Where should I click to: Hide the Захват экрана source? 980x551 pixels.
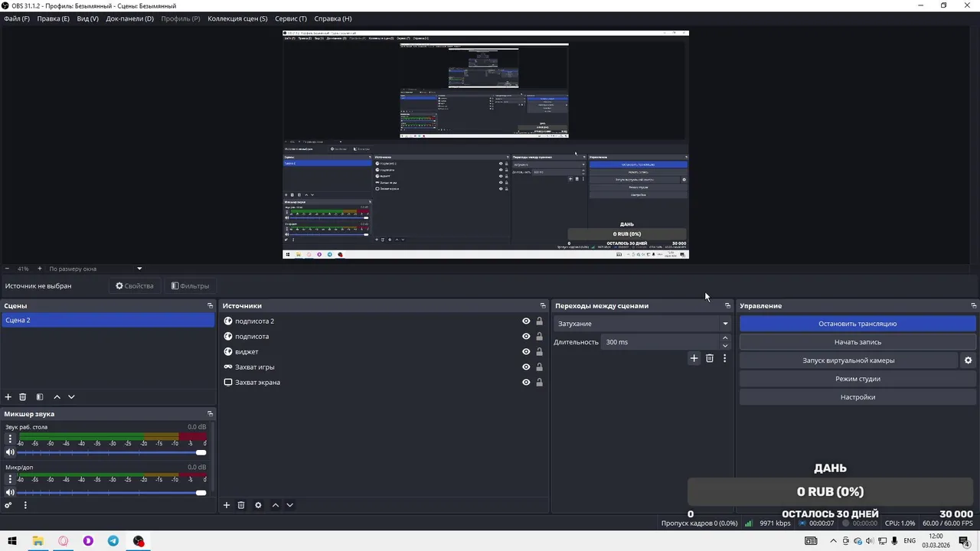click(x=526, y=383)
